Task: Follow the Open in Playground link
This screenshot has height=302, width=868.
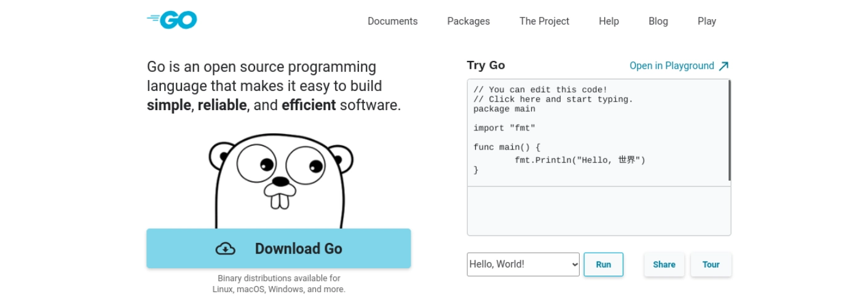Action: click(671, 66)
